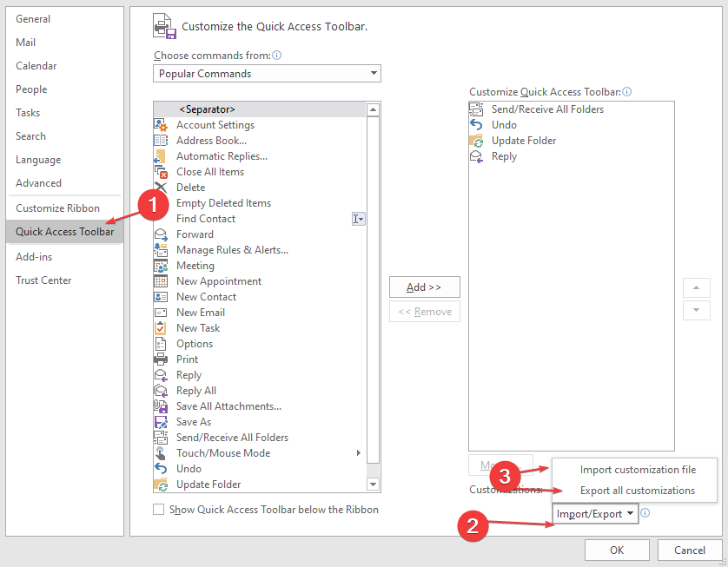Select the Close All Items icon
728x567 pixels.
click(161, 172)
